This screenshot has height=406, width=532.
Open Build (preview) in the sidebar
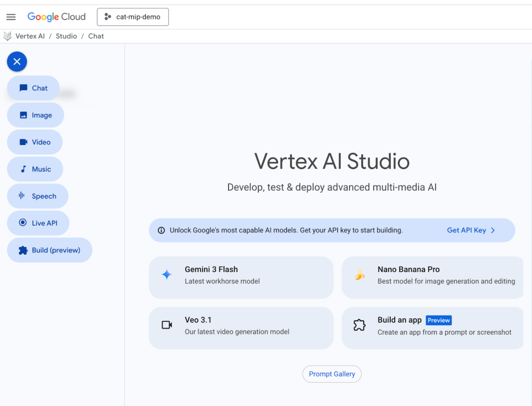pyautogui.click(x=49, y=251)
